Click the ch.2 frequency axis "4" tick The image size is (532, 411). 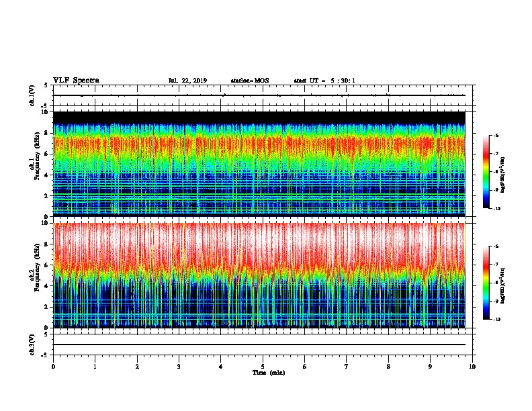coord(46,286)
